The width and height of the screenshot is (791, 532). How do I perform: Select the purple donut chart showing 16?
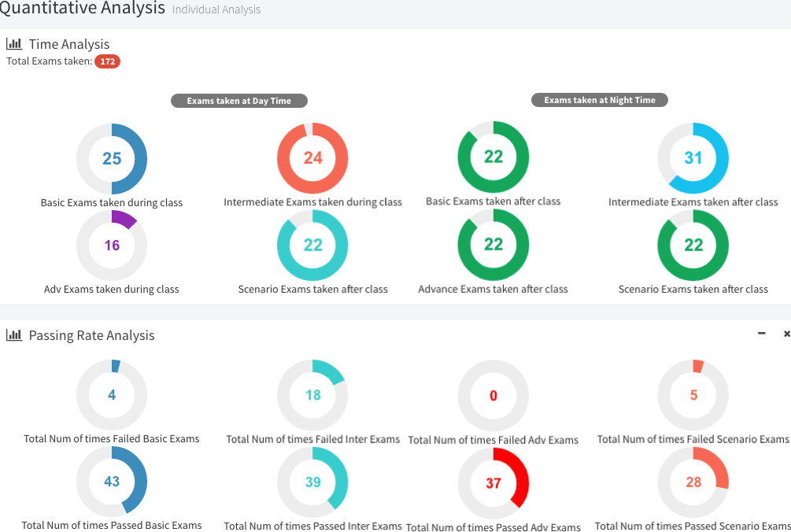(112, 246)
